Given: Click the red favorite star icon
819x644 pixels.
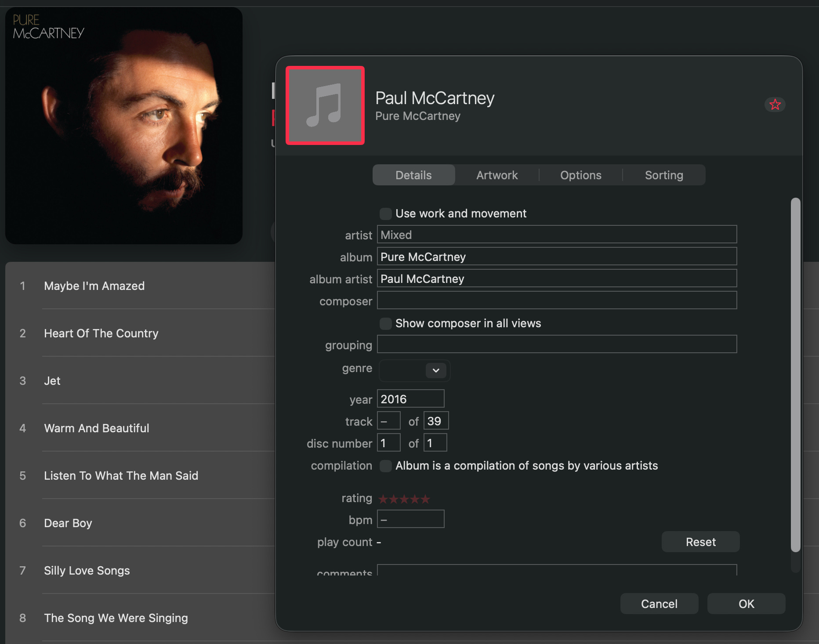Looking at the screenshot, I should [x=775, y=105].
